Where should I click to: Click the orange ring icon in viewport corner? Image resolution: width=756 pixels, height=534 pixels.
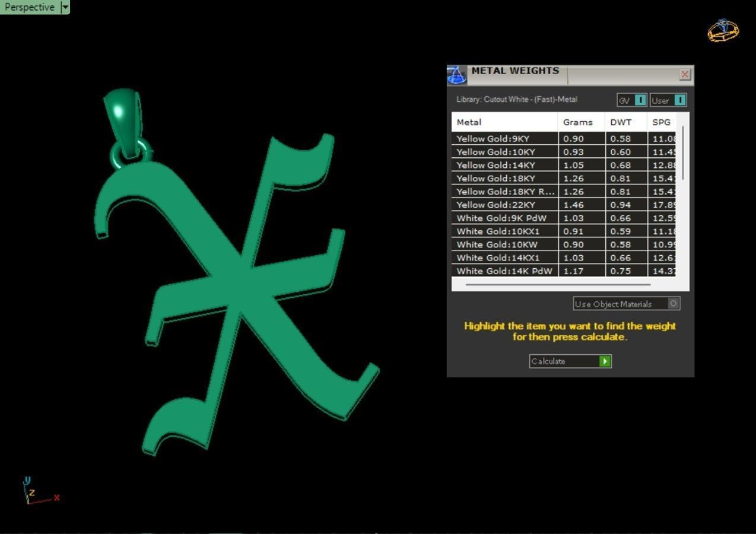723,30
